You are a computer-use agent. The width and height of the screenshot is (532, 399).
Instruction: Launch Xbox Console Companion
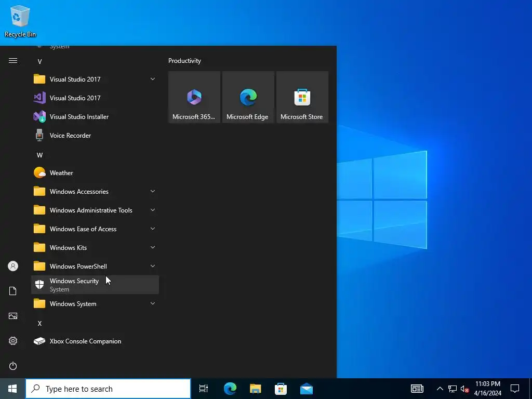pos(95,341)
